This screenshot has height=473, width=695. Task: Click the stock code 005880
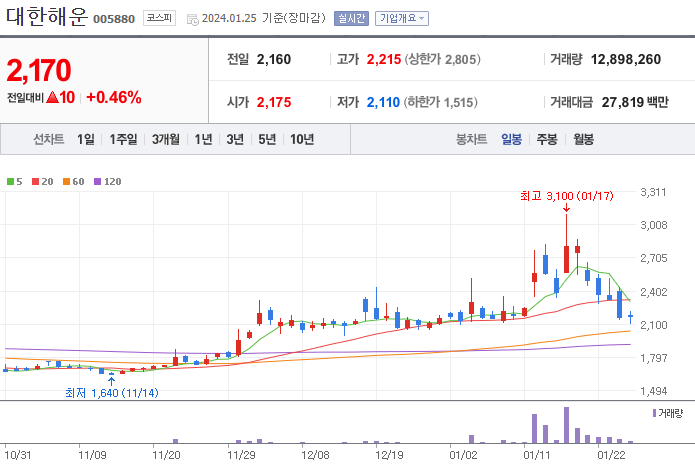coord(114,19)
